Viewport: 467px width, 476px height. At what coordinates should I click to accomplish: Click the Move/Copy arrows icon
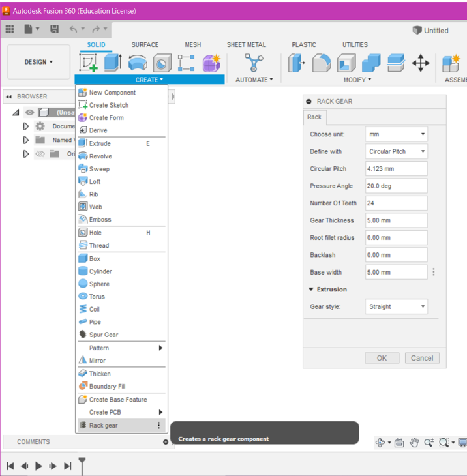(x=421, y=63)
